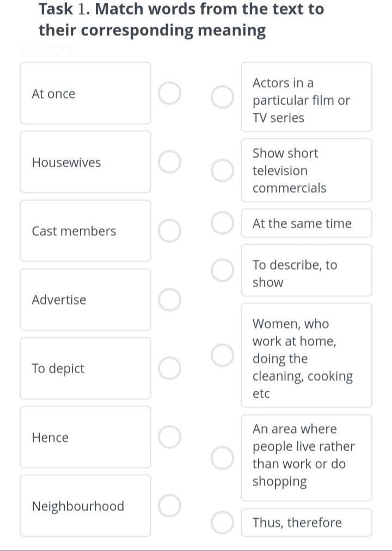The image size is (392, 551).
Task: Click the "Thus, therefore" definition card
Action: (x=306, y=523)
